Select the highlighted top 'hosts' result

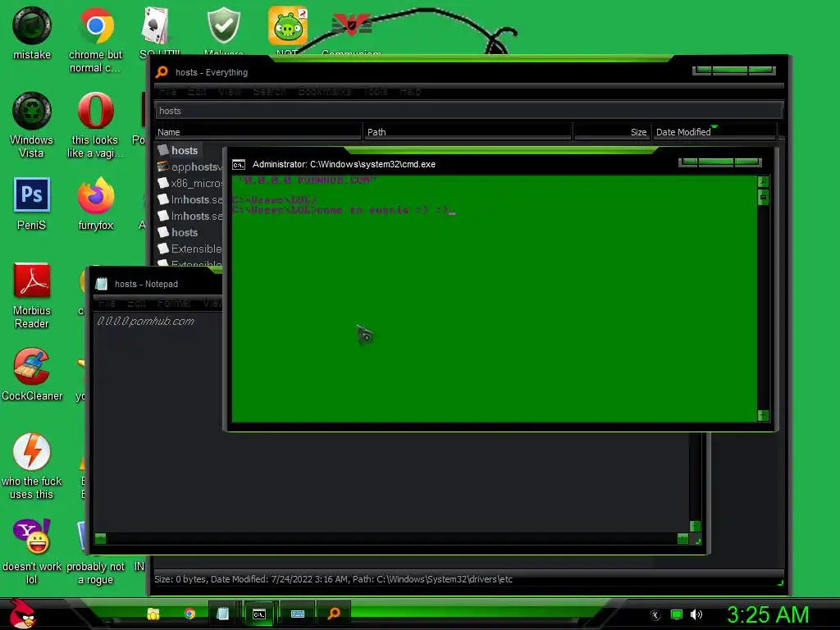[x=178, y=151]
